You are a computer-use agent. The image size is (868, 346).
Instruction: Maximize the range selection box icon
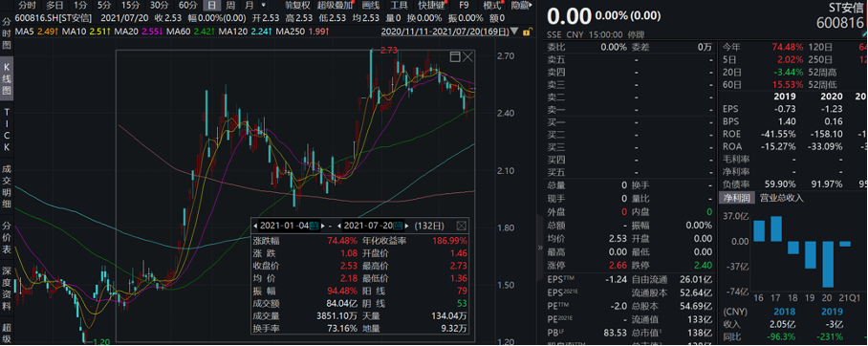click(x=456, y=56)
